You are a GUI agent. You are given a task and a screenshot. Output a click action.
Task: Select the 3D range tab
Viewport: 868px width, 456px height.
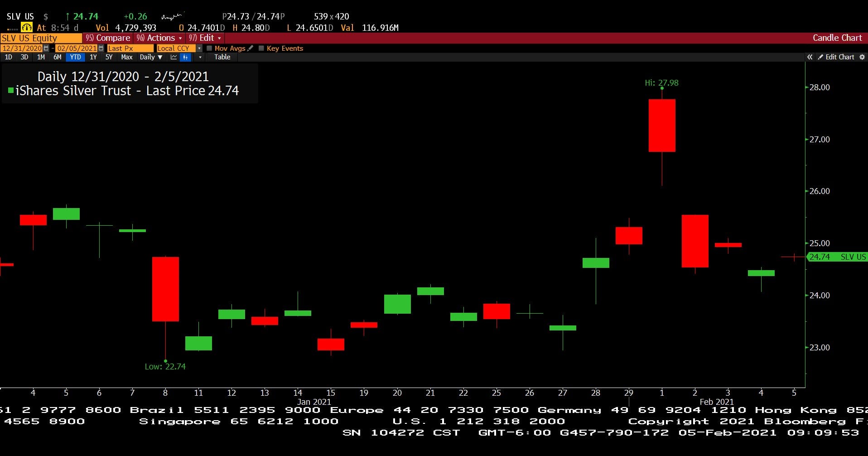click(x=24, y=57)
